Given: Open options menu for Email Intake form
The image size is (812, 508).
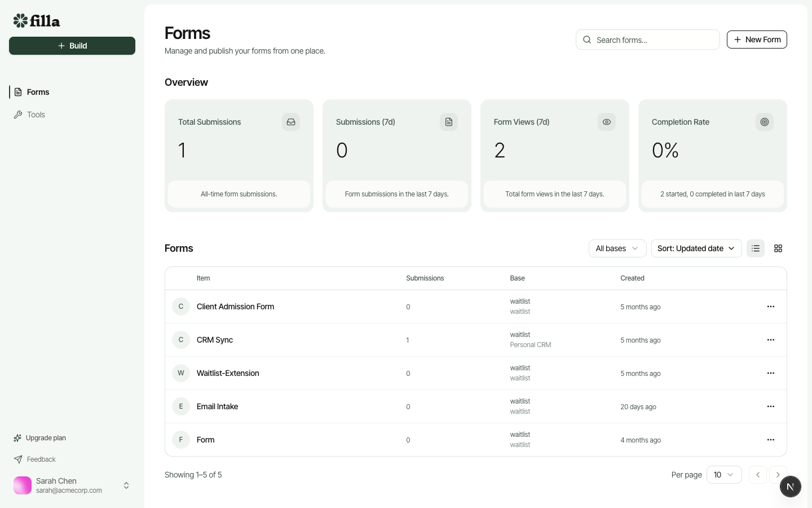Looking at the screenshot, I should (771, 406).
